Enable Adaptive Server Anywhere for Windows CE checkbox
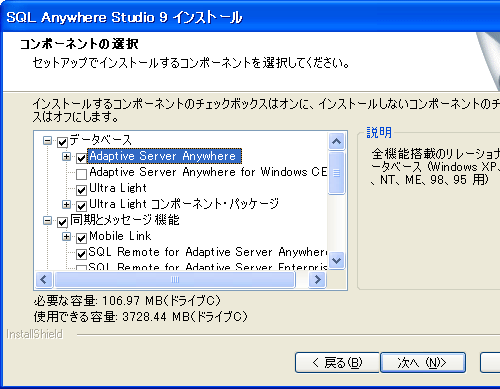The height and width of the screenshot is (389, 500). pyautogui.click(x=81, y=174)
